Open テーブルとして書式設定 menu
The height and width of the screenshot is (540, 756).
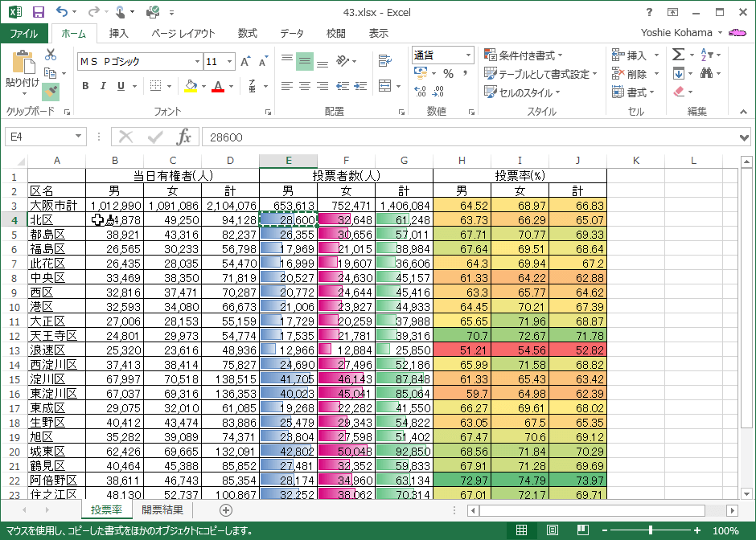coord(540,74)
